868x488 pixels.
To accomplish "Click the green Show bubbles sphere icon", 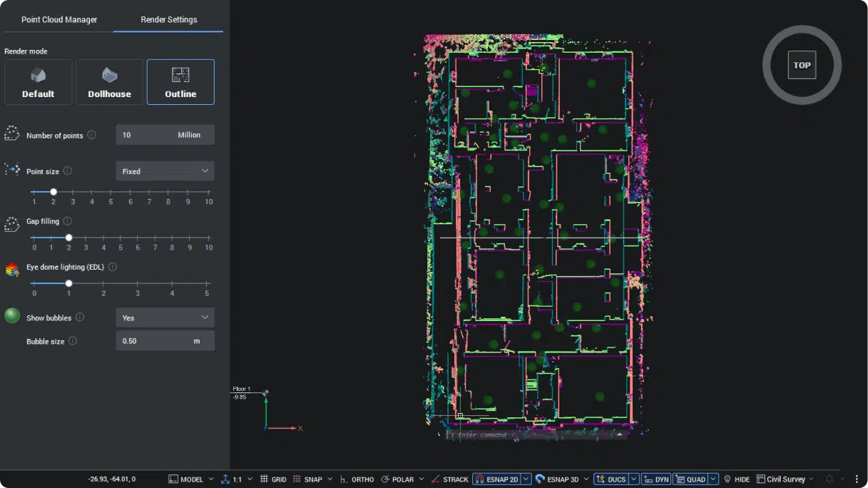I will point(11,316).
